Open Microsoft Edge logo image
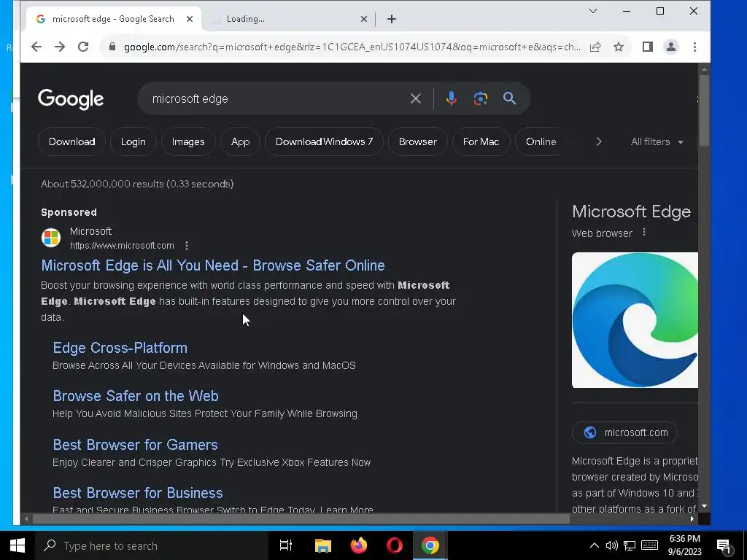747x560 pixels. click(x=635, y=320)
